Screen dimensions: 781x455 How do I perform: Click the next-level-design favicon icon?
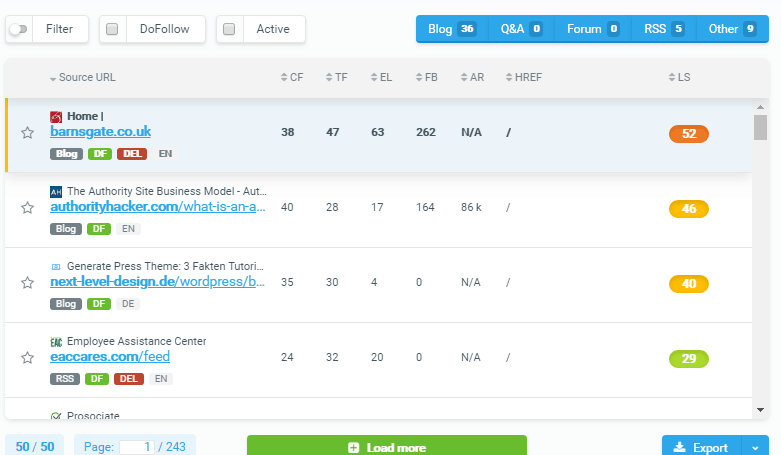56,267
